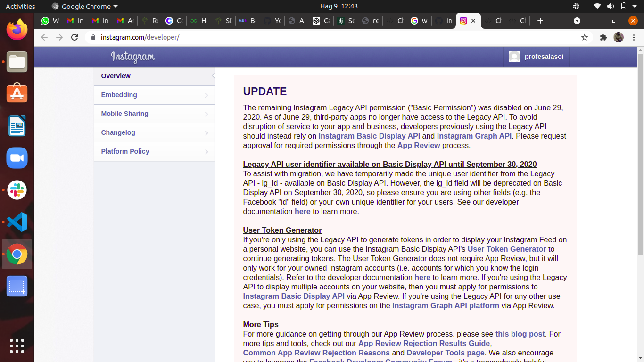Show applications grid in the dock
644x362 pixels.
(x=17, y=346)
